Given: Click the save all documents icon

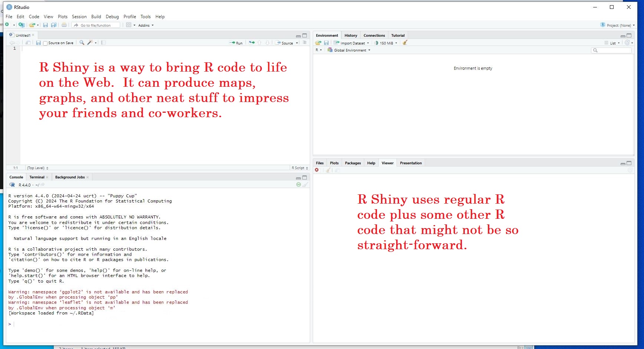Looking at the screenshot, I should tap(54, 25).
